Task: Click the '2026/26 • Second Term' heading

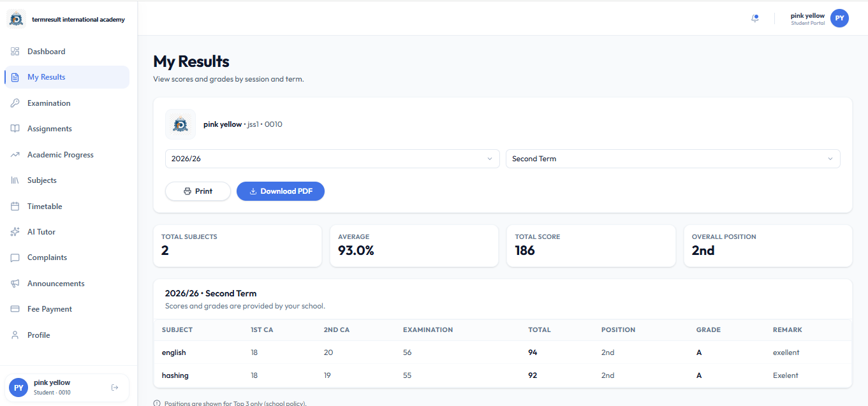Action: click(x=211, y=294)
